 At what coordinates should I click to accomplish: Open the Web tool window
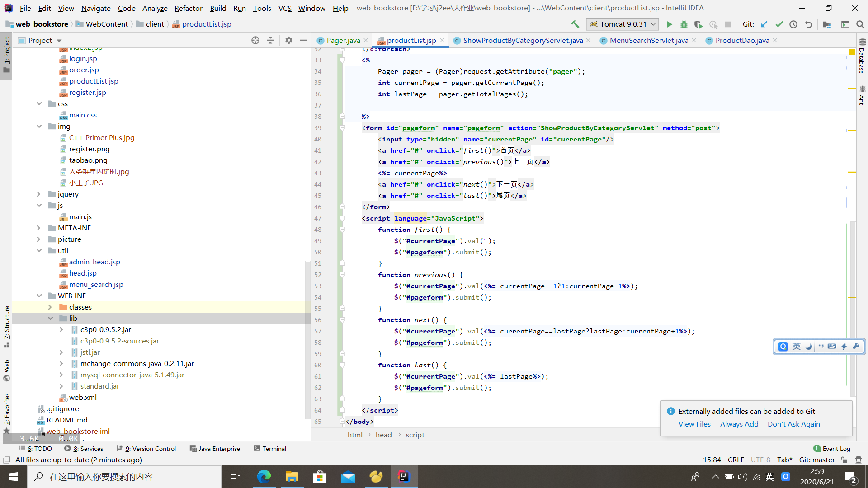(6, 371)
